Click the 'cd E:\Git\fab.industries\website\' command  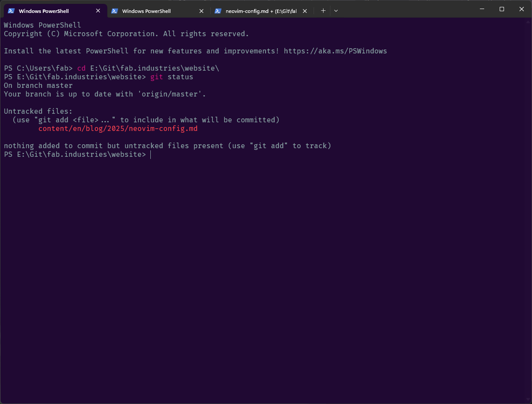click(148, 68)
